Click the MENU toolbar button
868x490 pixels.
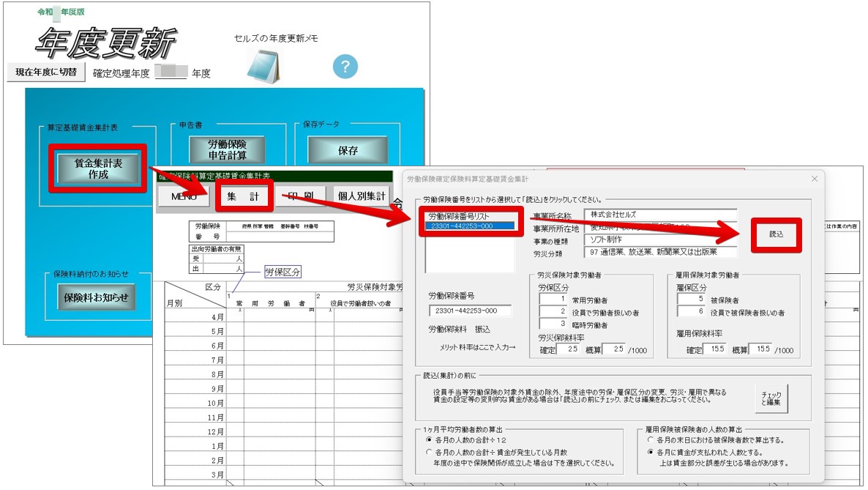pyautogui.click(x=184, y=196)
